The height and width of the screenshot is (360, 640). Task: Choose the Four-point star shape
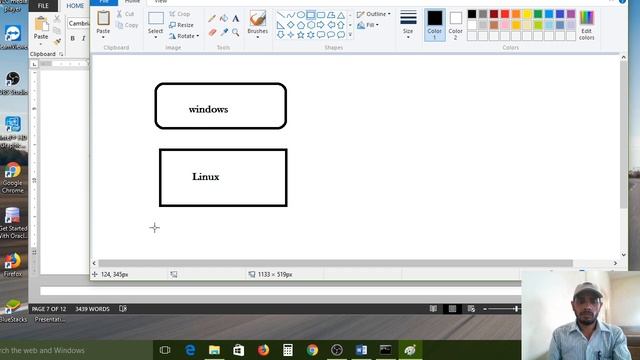[x=291, y=35]
